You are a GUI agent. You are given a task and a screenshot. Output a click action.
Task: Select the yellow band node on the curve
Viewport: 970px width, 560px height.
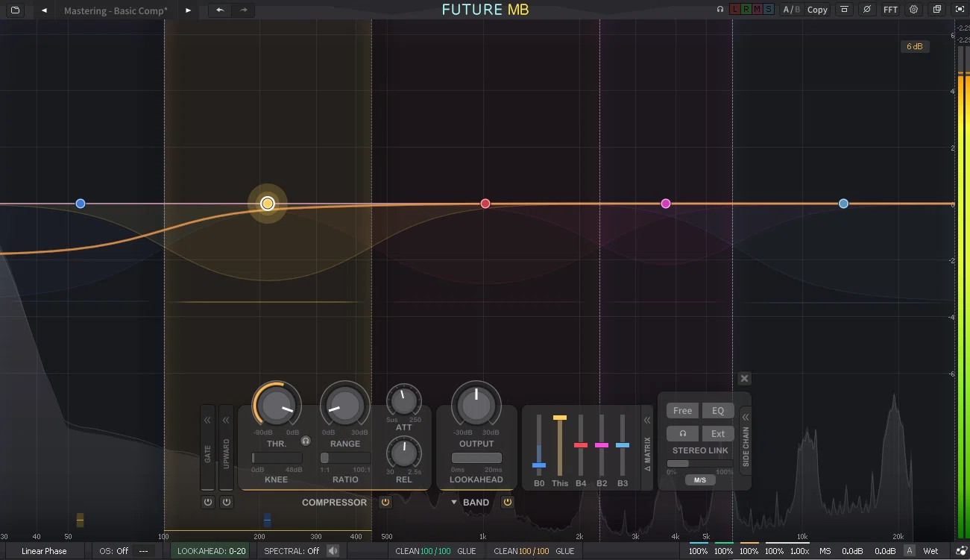(268, 204)
